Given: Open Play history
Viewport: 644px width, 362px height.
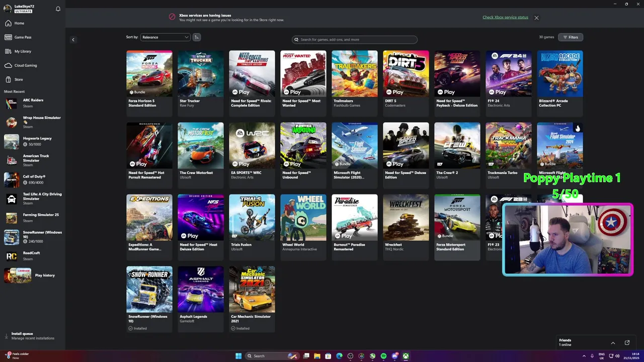Looking at the screenshot, I should (x=32, y=276).
